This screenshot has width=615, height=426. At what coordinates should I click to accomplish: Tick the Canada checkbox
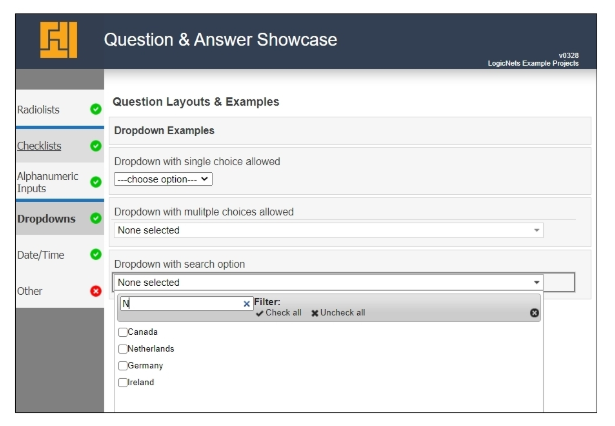coord(123,332)
